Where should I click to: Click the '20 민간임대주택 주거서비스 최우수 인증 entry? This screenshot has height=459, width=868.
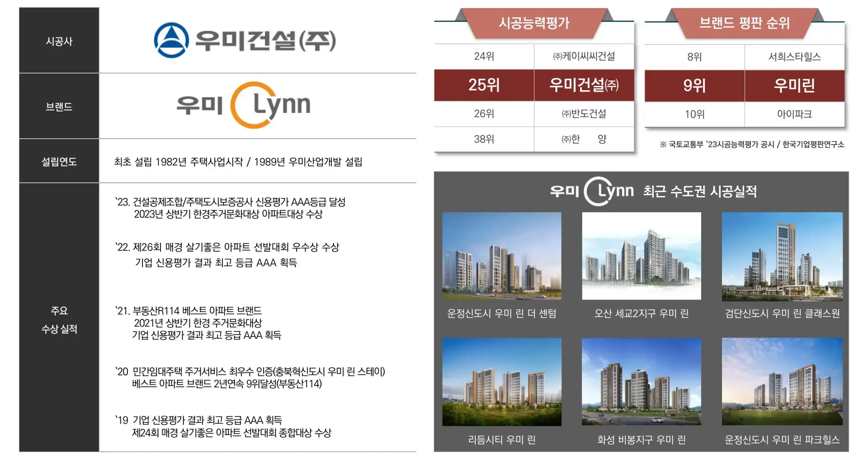pos(250,372)
